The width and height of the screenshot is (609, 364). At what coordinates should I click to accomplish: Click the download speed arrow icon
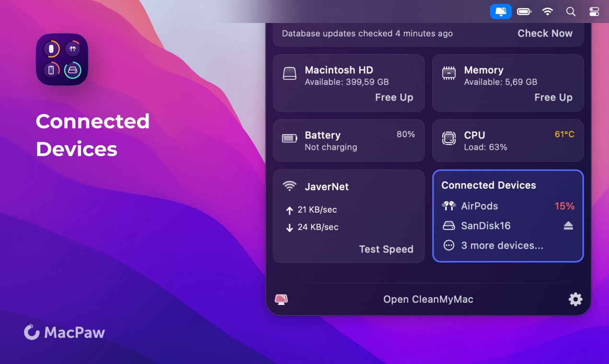(289, 227)
